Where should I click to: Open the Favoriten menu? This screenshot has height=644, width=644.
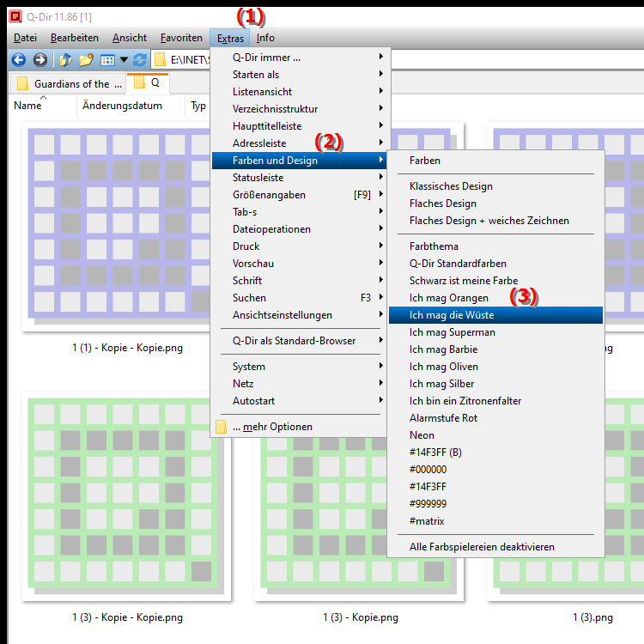pyautogui.click(x=181, y=38)
